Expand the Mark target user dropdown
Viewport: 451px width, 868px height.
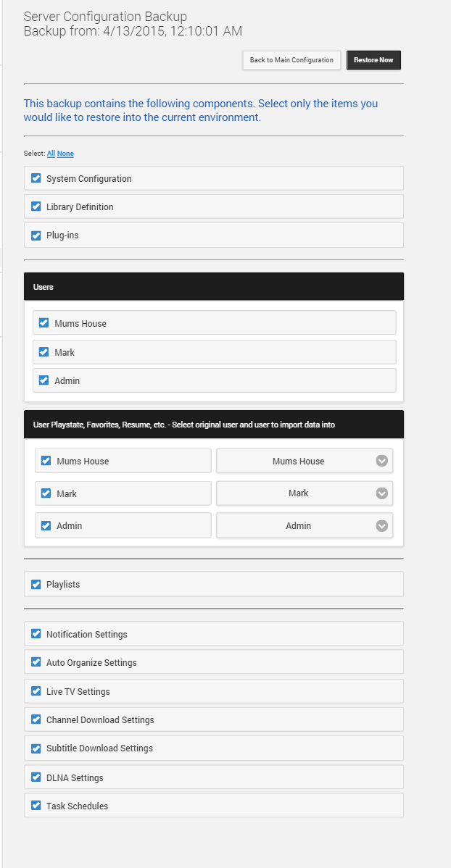[x=305, y=493]
